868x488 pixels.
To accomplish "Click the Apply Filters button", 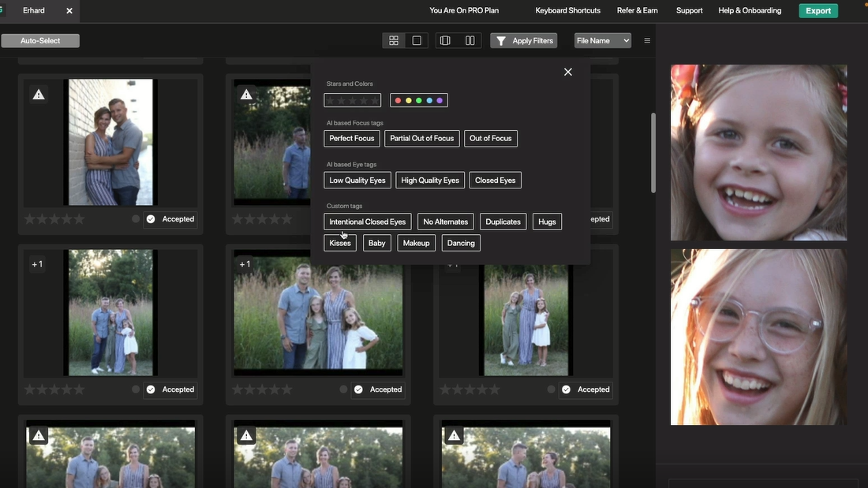I will 524,40.
